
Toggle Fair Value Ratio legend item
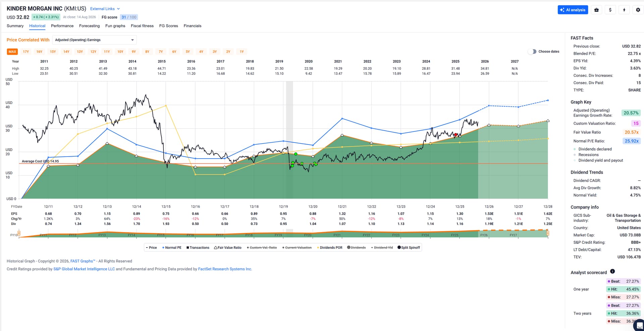pos(228,247)
